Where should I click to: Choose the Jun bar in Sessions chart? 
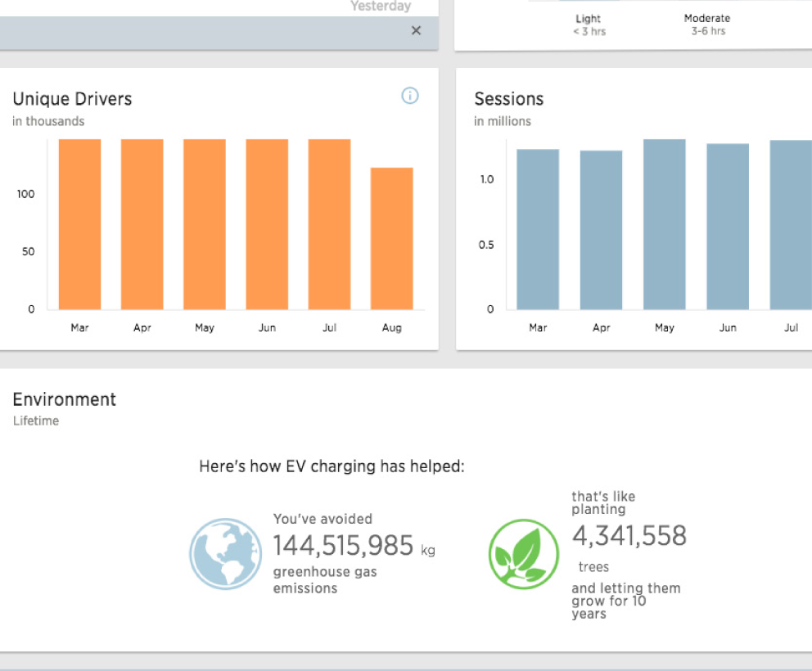pos(728,227)
